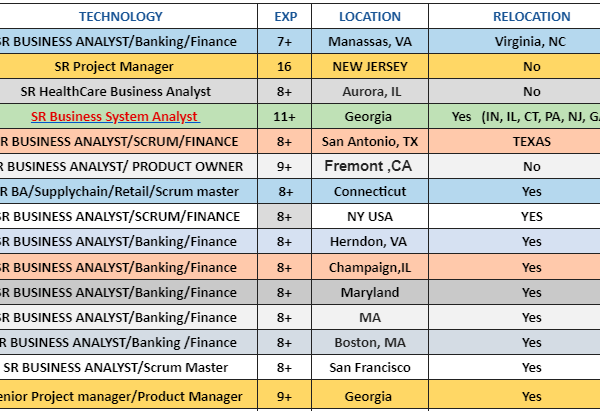Select the EXP column header

click(284, 16)
